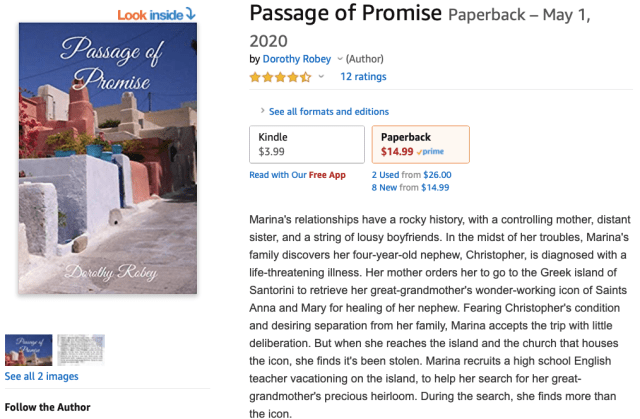View the 12 ratings link
Viewport: 640px width, 419px height.
[x=363, y=77]
